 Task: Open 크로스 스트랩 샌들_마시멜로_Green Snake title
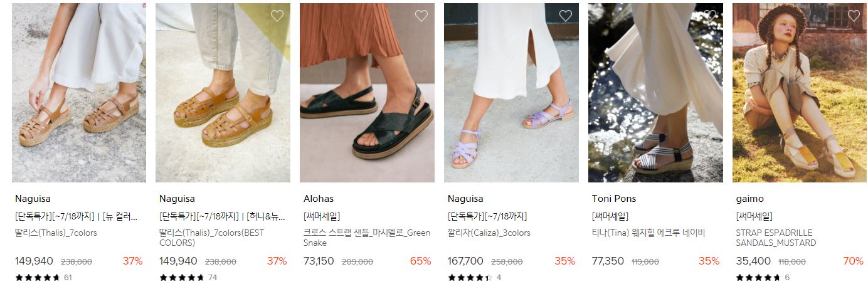tap(367, 238)
